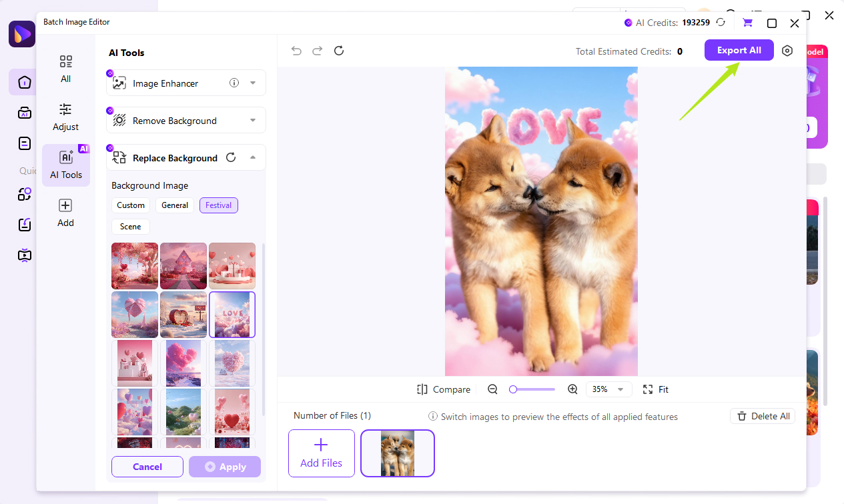Reset all edits with the refresh icon
The width and height of the screenshot is (844, 504).
pos(339,51)
